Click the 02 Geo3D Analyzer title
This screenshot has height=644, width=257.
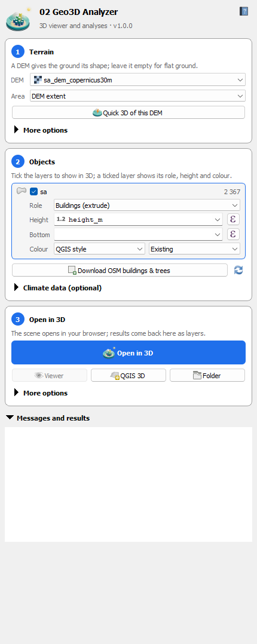78,13
